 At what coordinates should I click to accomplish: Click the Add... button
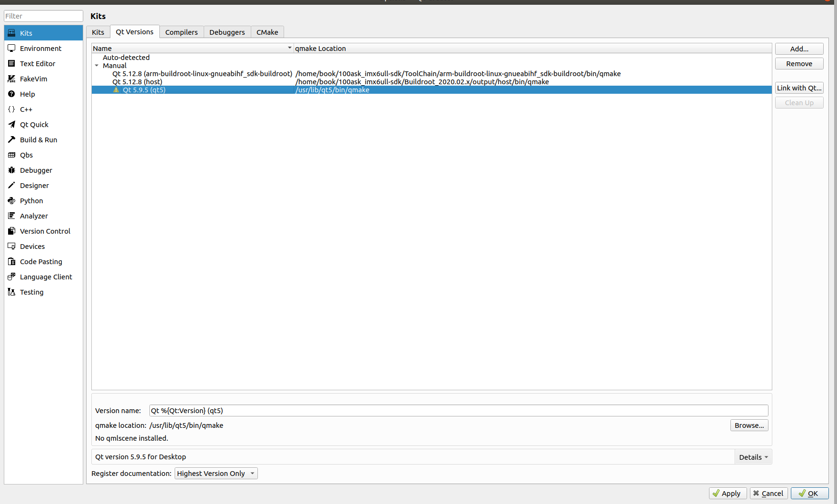coord(799,49)
